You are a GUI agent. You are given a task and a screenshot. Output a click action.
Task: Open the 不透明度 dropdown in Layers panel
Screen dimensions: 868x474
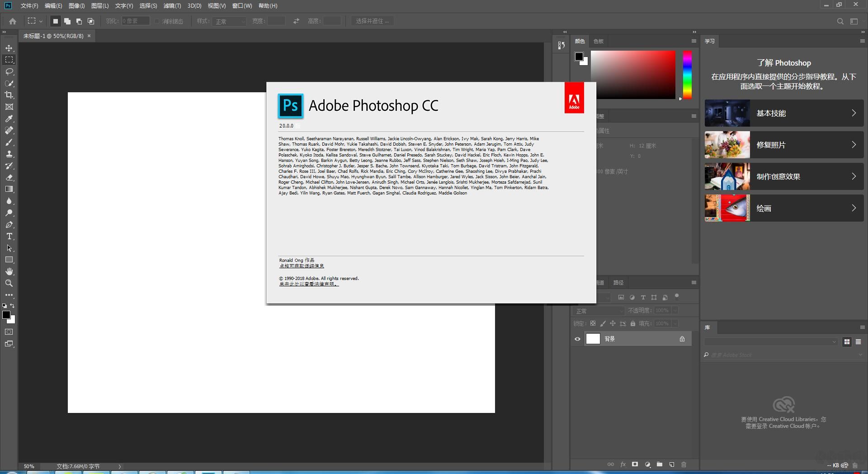pos(674,310)
